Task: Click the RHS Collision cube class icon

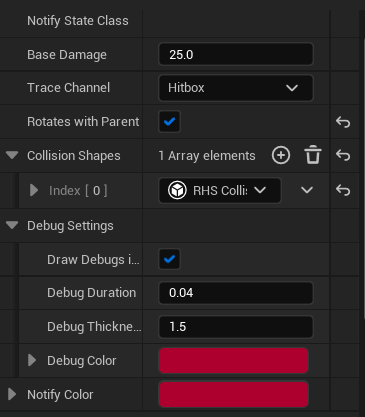Action: pos(177,190)
